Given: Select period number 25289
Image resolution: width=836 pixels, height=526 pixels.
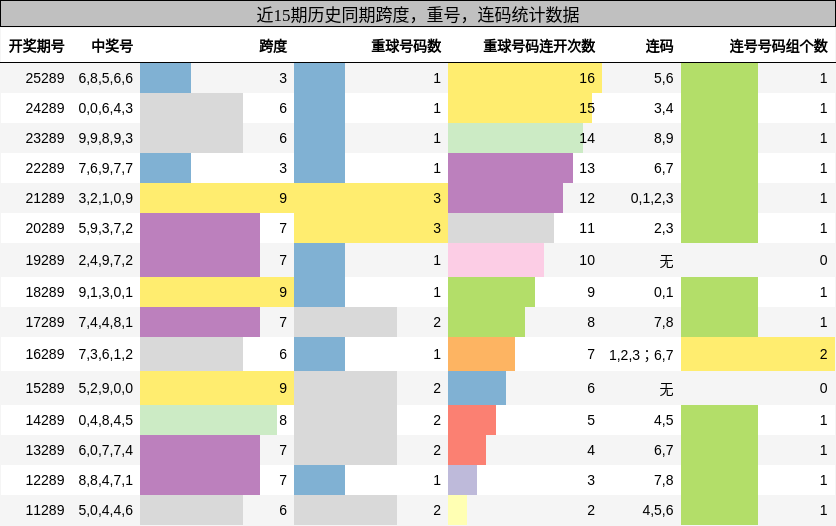Looking at the screenshot, I should click(x=45, y=78).
